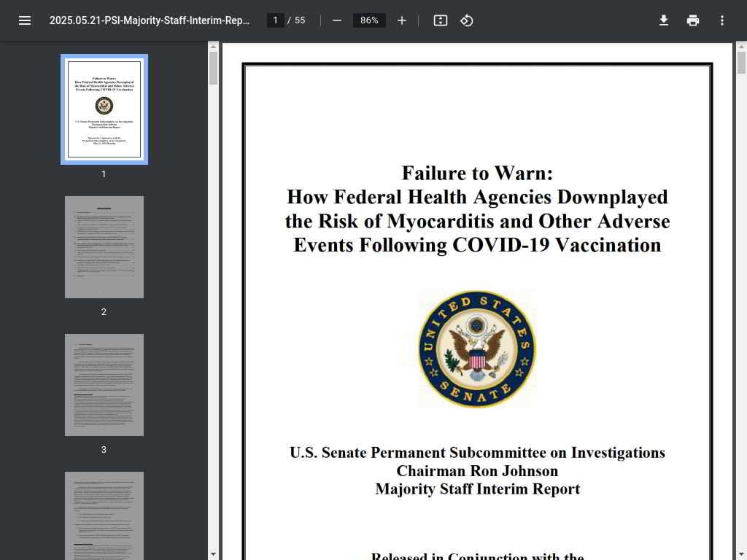The height and width of the screenshot is (560, 747).
Task: Edit the current page number field
Action: point(275,20)
